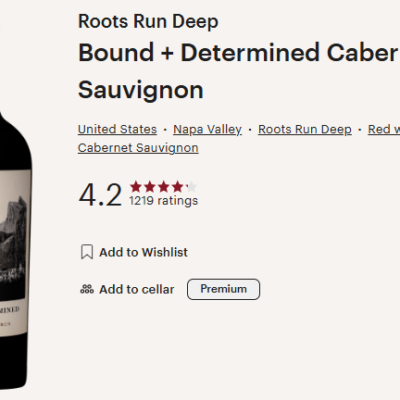The height and width of the screenshot is (400, 400).
Task: Click the Premium badge button
Action: click(223, 289)
